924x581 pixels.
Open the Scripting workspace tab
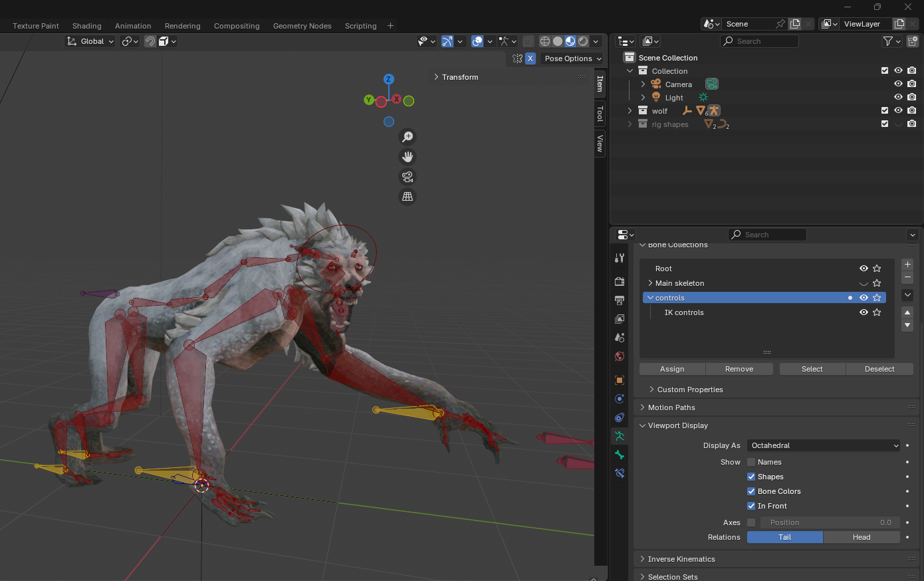361,26
